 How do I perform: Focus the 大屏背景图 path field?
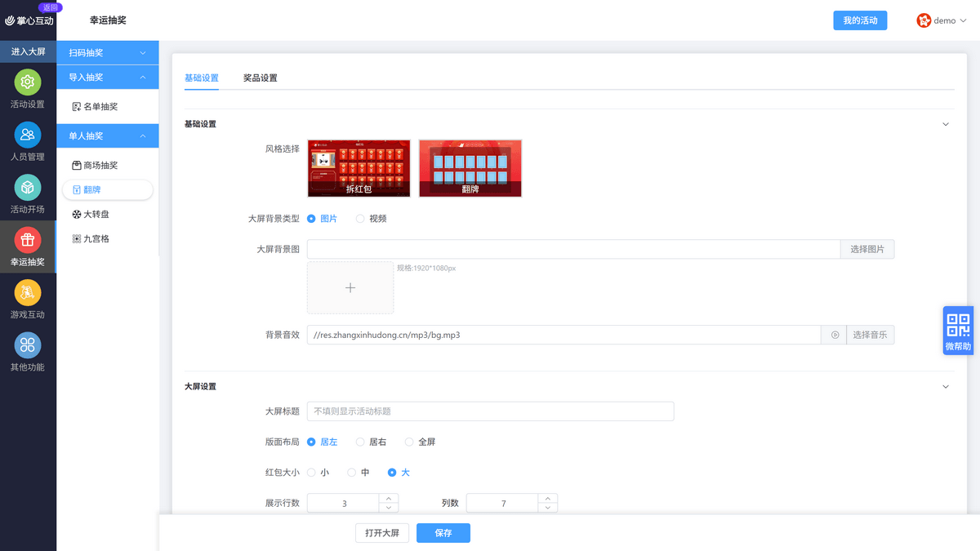573,249
